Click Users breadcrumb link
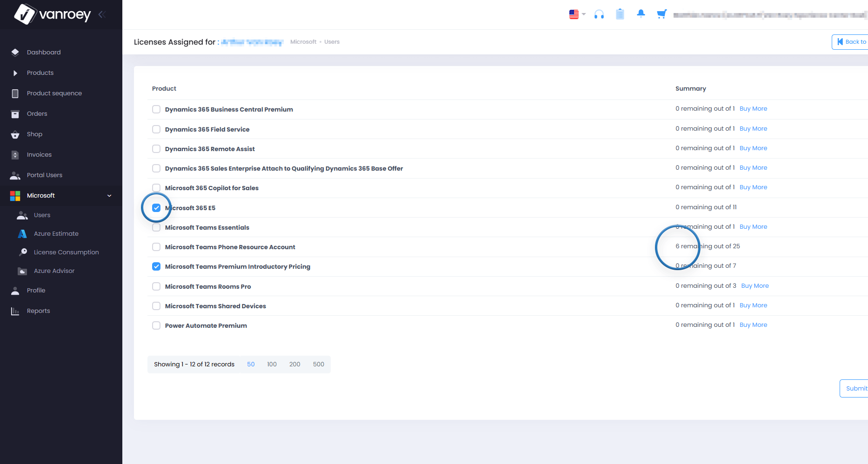This screenshot has height=464, width=868. 332,42
